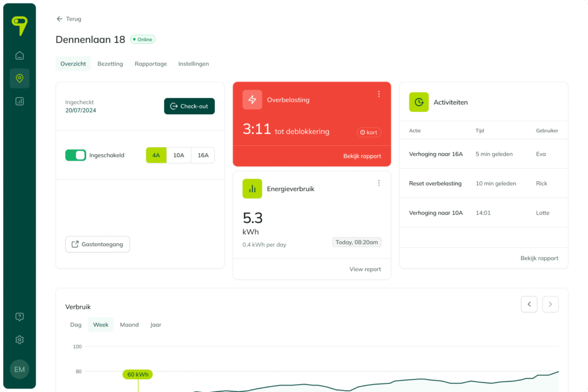588x392 pixels.
Task: Open the Energieverbruik card three-dot menu
Action: pyautogui.click(x=379, y=183)
